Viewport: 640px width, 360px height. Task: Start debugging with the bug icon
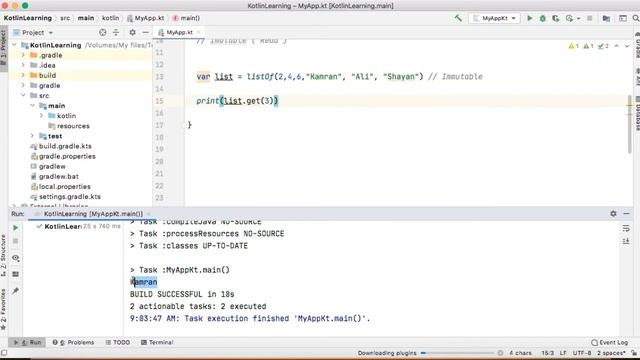coord(542,18)
